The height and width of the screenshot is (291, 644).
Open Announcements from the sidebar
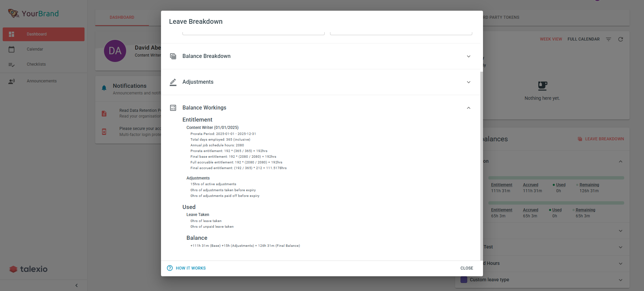(42, 81)
